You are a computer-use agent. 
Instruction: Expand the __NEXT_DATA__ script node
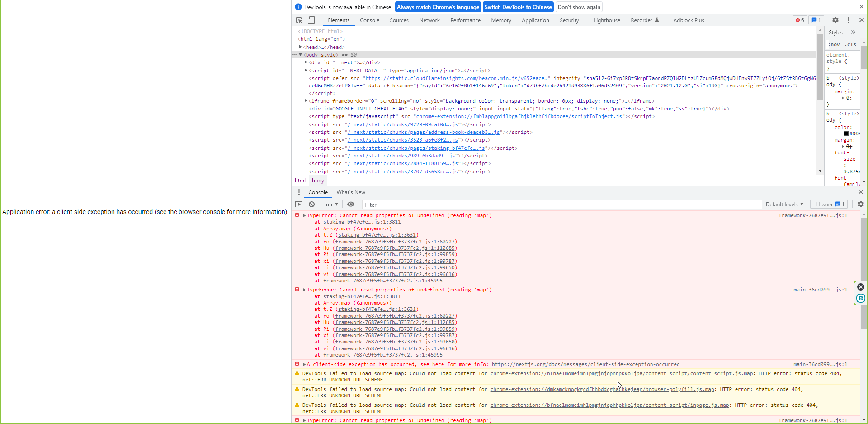pos(306,71)
